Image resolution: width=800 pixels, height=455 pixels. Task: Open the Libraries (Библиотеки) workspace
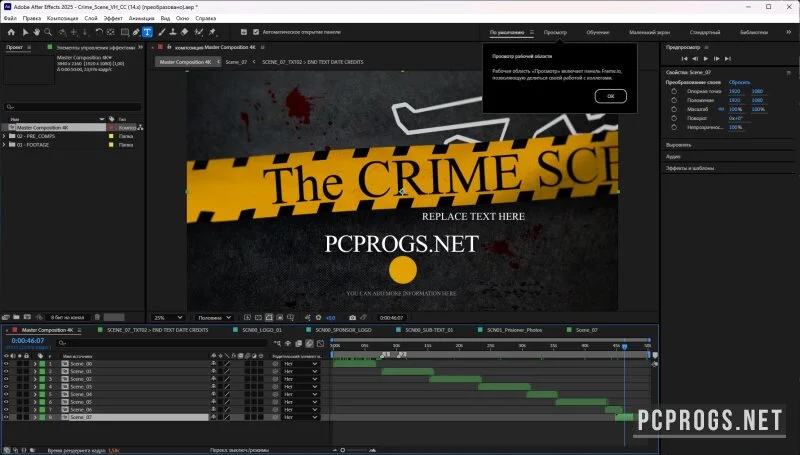click(754, 32)
